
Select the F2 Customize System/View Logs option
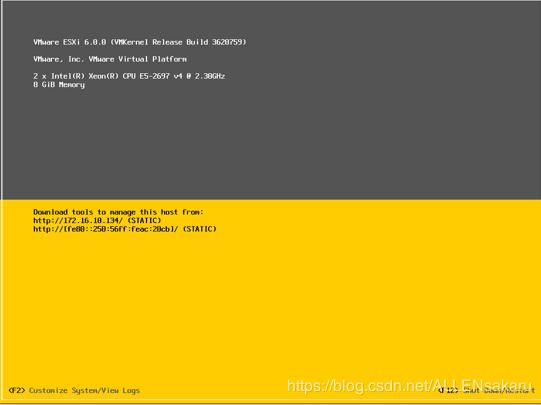pyautogui.click(x=74, y=391)
